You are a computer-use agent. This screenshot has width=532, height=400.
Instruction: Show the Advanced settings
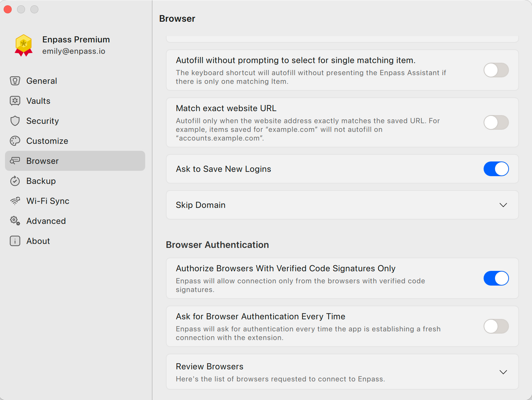point(75,221)
